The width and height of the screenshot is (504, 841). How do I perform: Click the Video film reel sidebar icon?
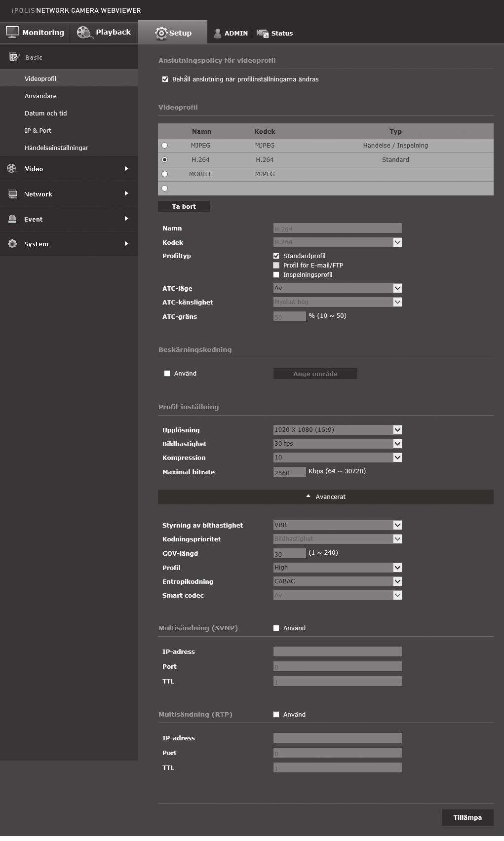pos(12,168)
